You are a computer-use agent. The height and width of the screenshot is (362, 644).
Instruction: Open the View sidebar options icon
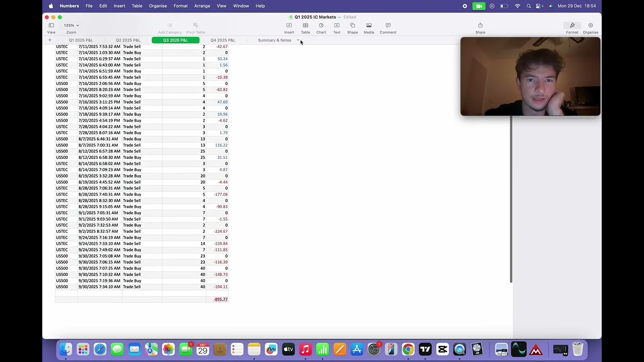pyautogui.click(x=51, y=25)
